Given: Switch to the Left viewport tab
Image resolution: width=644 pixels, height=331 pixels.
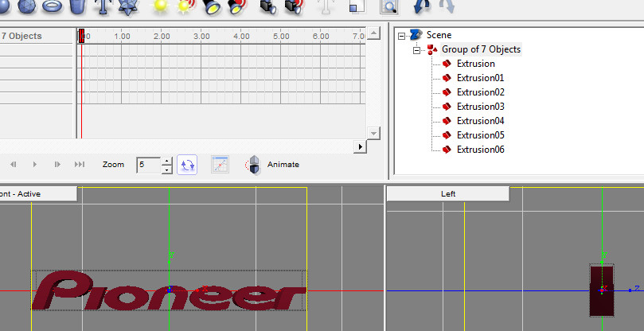Looking at the screenshot, I should coord(448,194).
